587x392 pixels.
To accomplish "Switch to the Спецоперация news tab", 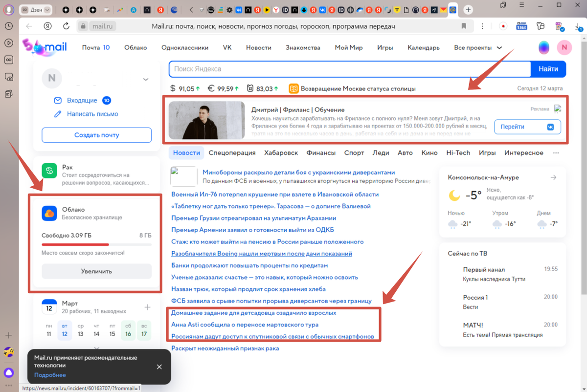I will coord(232,152).
